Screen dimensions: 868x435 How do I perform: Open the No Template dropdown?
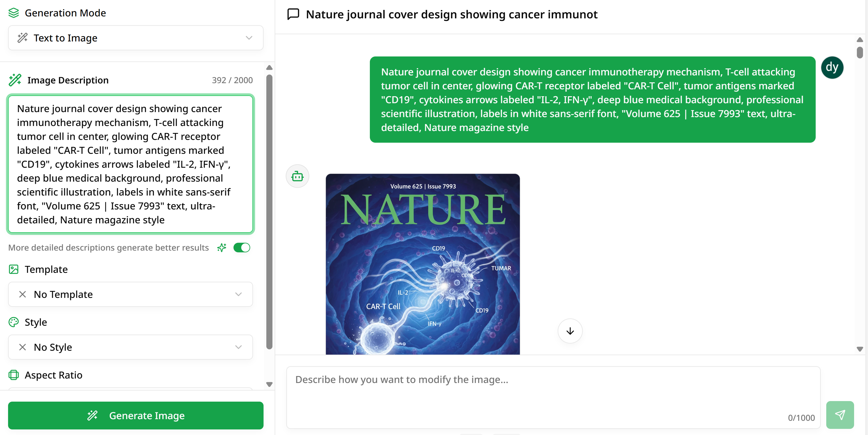pyautogui.click(x=131, y=294)
